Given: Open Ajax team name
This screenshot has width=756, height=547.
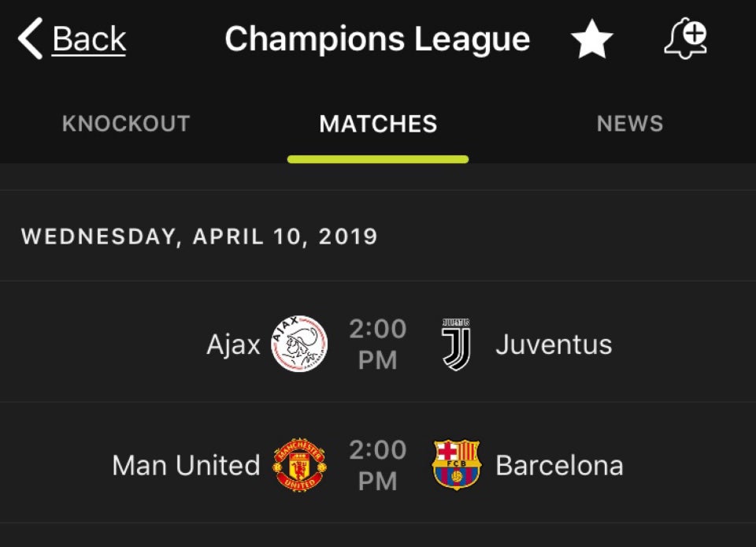Looking at the screenshot, I should 233,344.
